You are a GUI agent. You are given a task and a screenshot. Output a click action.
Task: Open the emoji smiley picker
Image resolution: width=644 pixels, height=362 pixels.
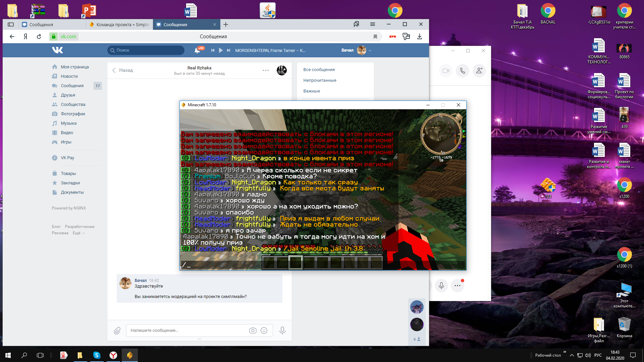pos(264,330)
